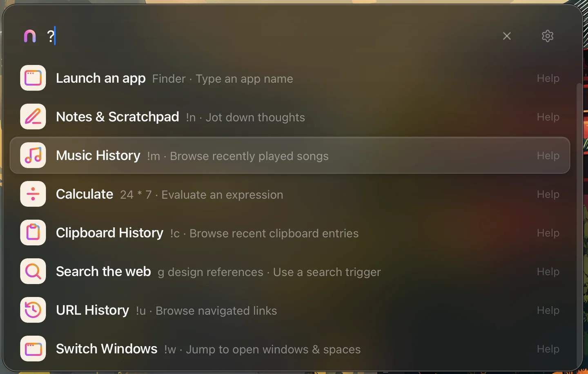Image resolution: width=588 pixels, height=374 pixels.
Task: Click the Launch an app window icon
Action: [33, 78]
